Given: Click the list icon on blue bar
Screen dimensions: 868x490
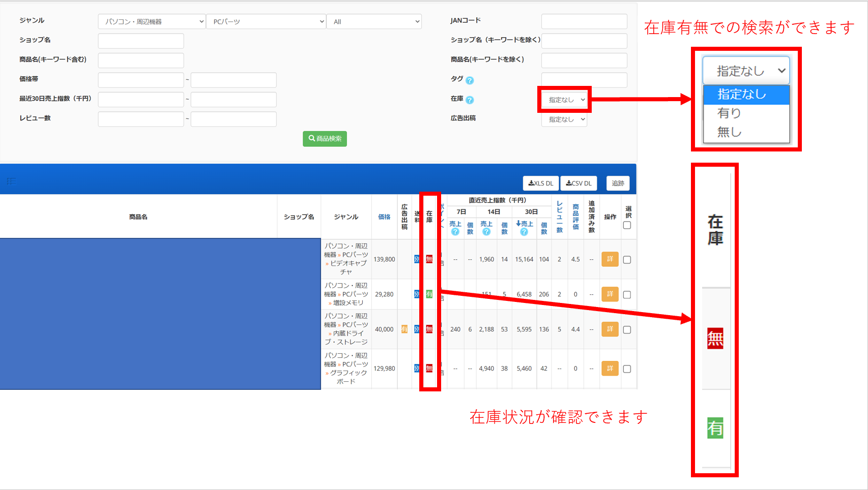Looking at the screenshot, I should click(x=12, y=181).
